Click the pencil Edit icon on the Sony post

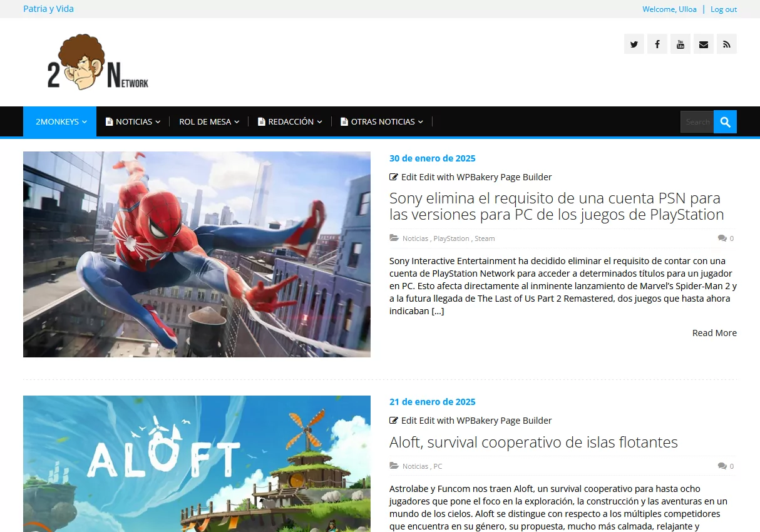(x=393, y=177)
